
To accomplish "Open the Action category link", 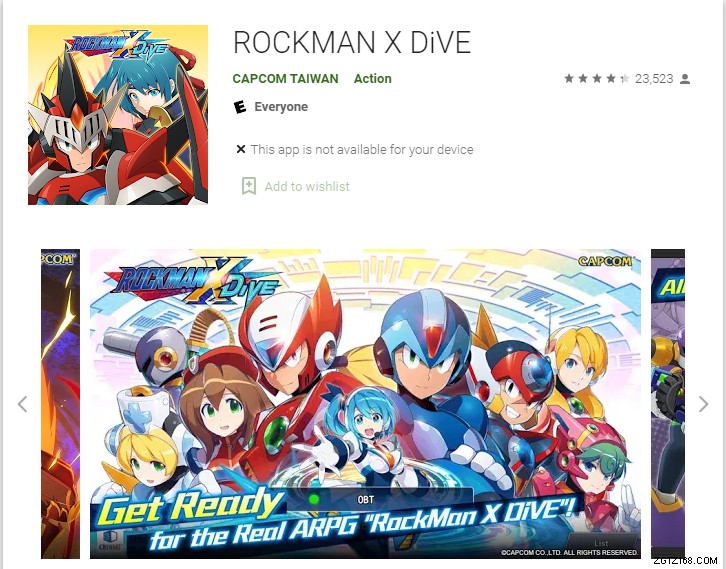I will (x=373, y=79).
